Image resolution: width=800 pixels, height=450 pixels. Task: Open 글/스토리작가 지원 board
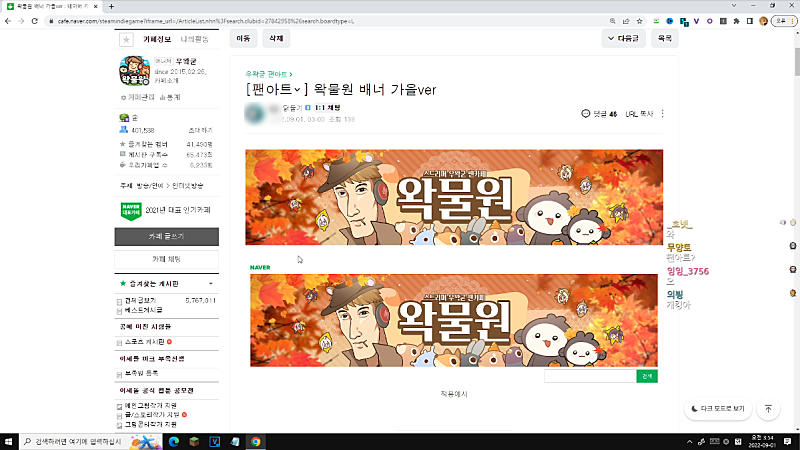153,415
